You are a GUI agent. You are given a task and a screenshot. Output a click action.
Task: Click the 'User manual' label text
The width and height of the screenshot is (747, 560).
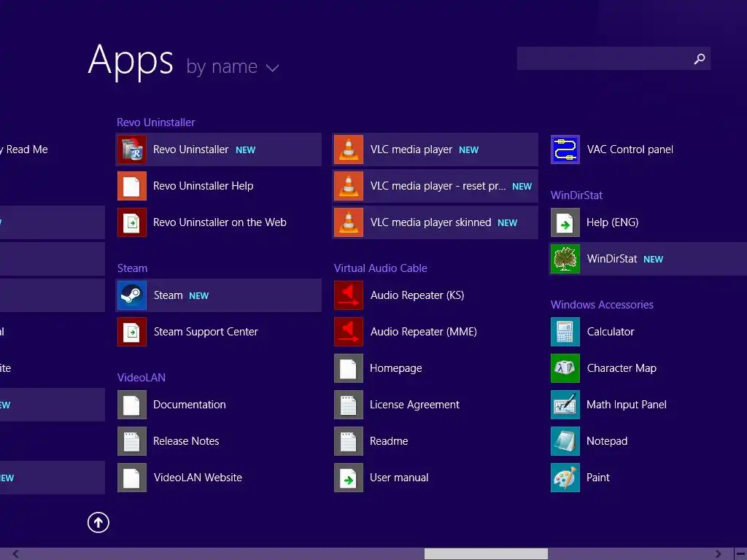pos(399,478)
